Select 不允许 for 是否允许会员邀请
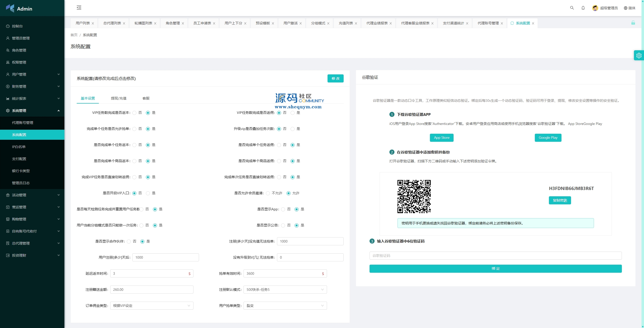644x328 pixels. [268, 193]
